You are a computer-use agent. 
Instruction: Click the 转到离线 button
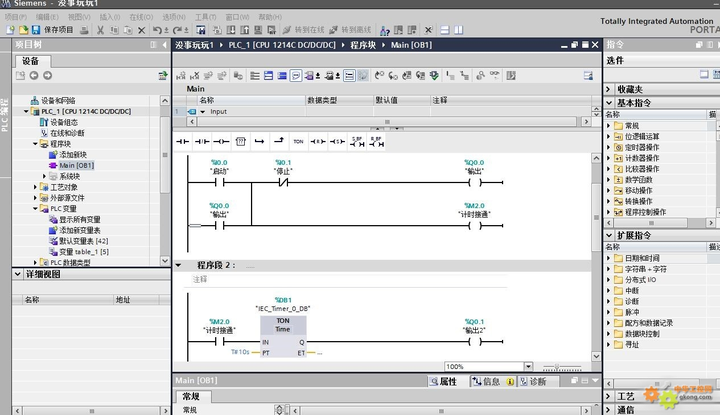tap(350, 30)
